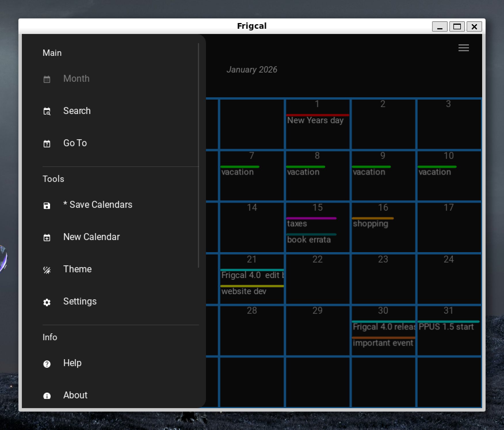Viewport: 504px width, 430px height.
Task: Click the drawer's vertical scrollbar
Action: coord(198,155)
